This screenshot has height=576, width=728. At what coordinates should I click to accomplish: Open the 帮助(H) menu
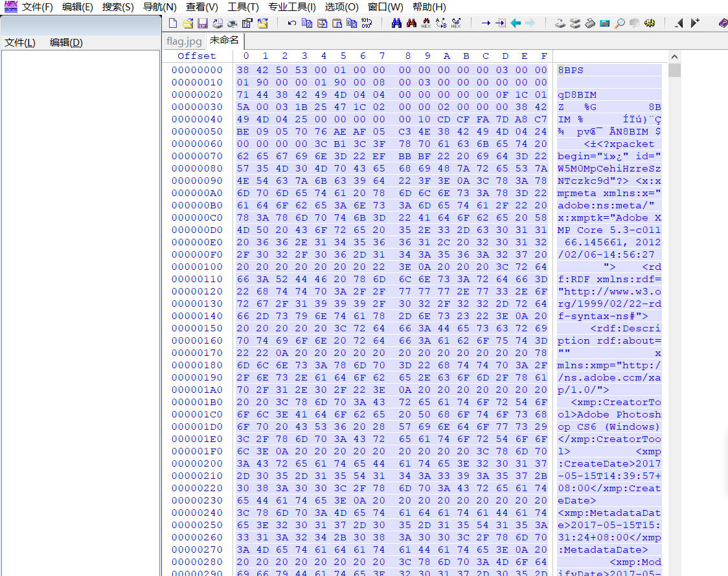(429, 7)
